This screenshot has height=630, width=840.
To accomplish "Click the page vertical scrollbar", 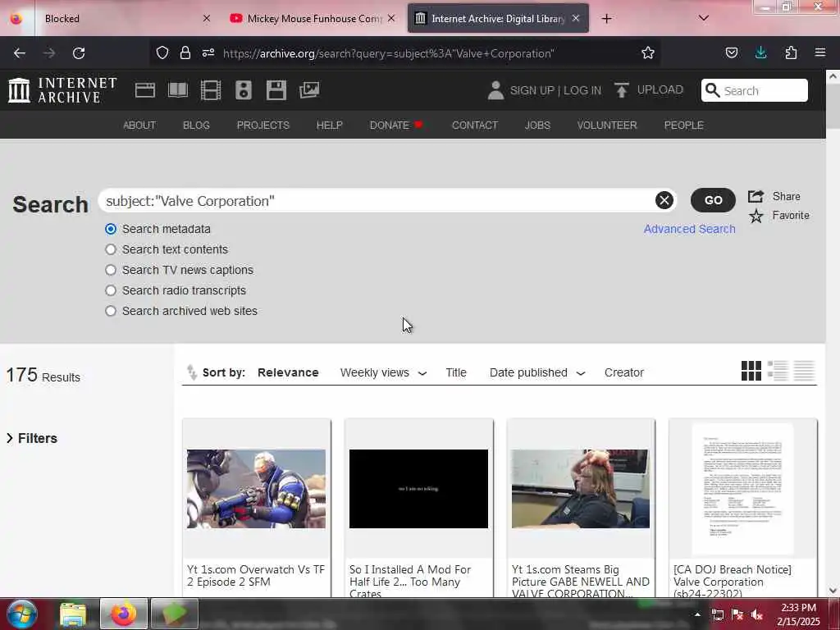I will pyautogui.click(x=833, y=105).
